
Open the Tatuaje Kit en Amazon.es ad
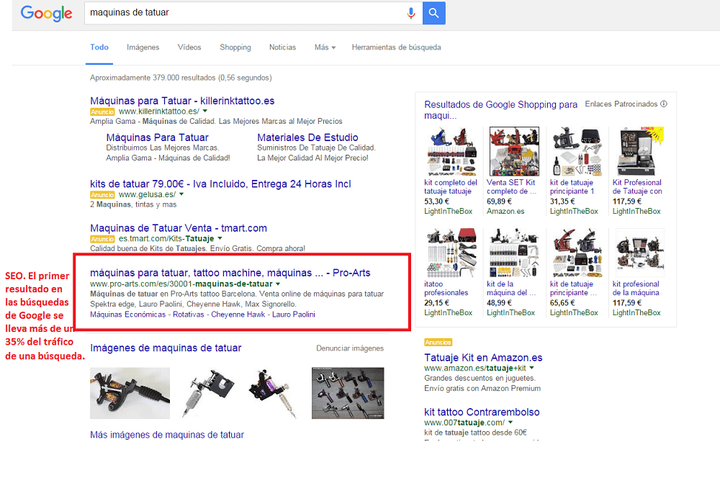(x=484, y=357)
